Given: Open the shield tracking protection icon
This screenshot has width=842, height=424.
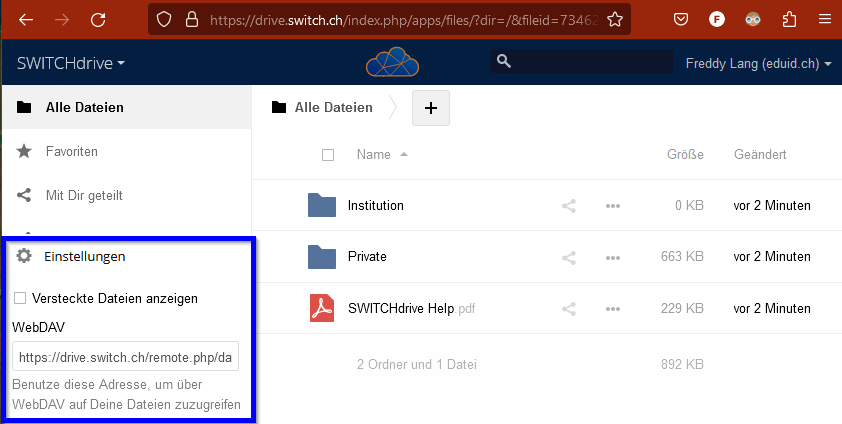Looking at the screenshot, I should [164, 20].
